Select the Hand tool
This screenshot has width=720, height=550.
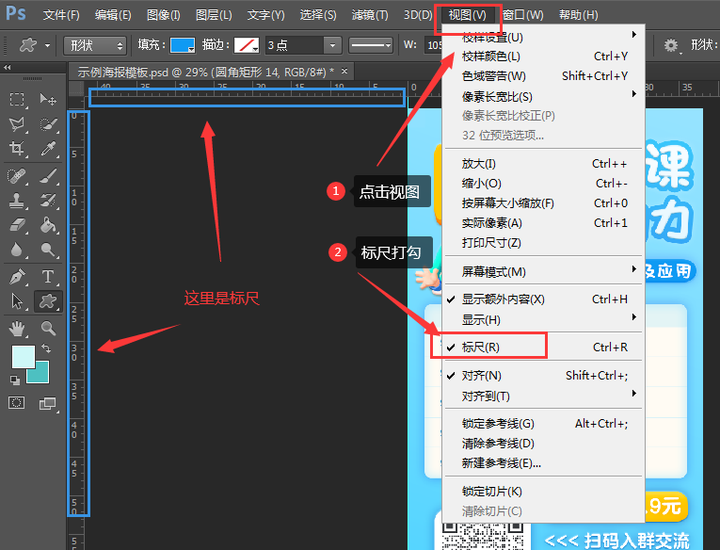(17, 328)
